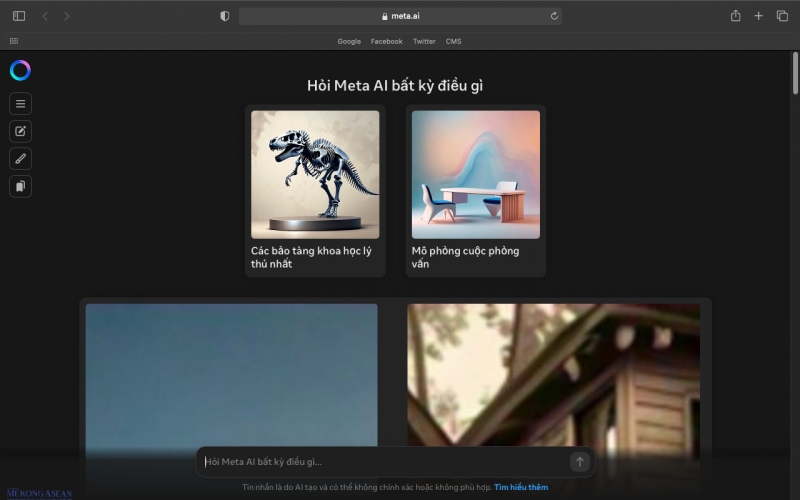This screenshot has width=800, height=500.
Task: Open the hamburger menu in the sidebar
Action: 20,104
